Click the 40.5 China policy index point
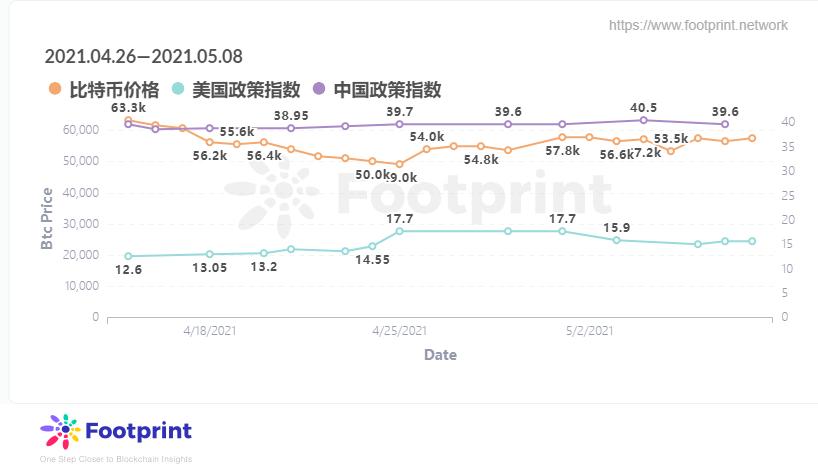This screenshot has height=474, width=818. [644, 120]
